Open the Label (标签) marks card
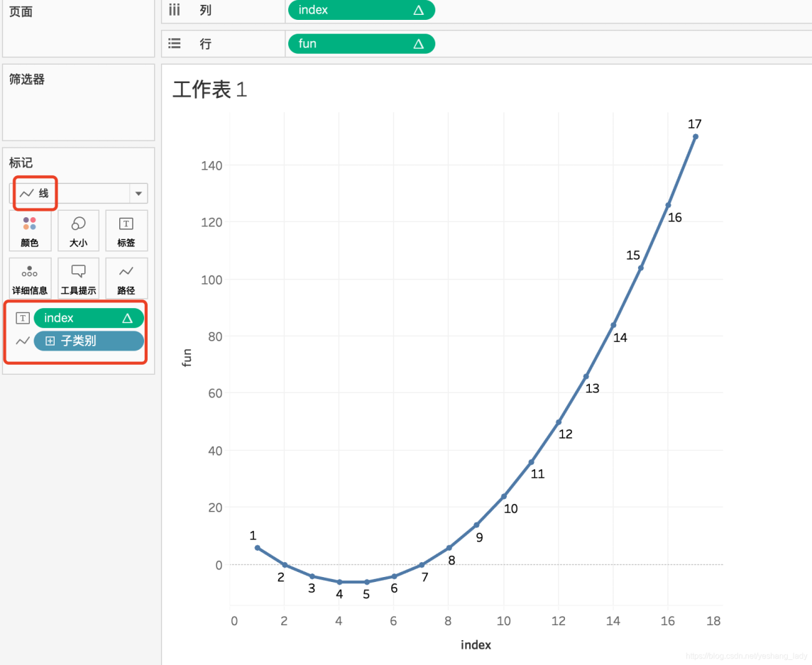The image size is (812, 665). [126, 231]
